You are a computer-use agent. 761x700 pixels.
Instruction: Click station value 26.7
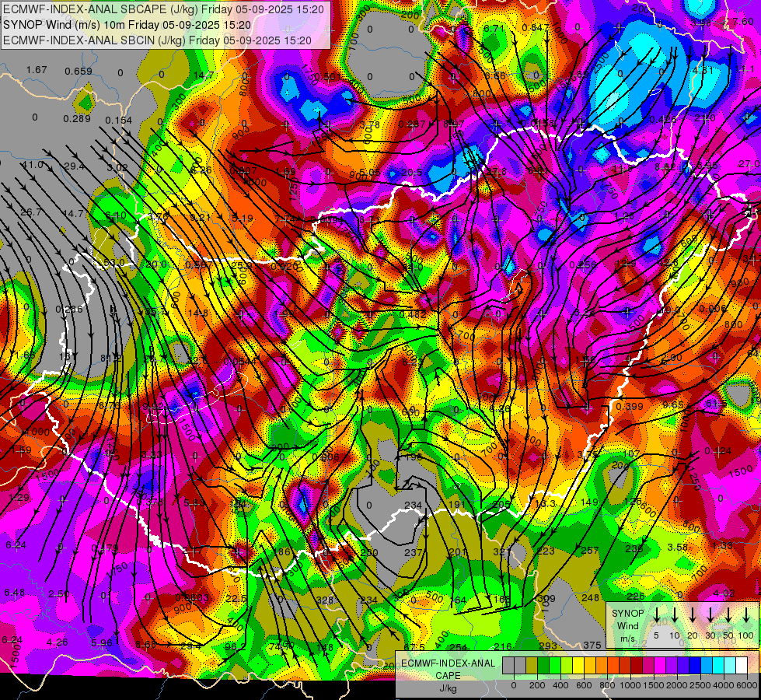[30, 212]
